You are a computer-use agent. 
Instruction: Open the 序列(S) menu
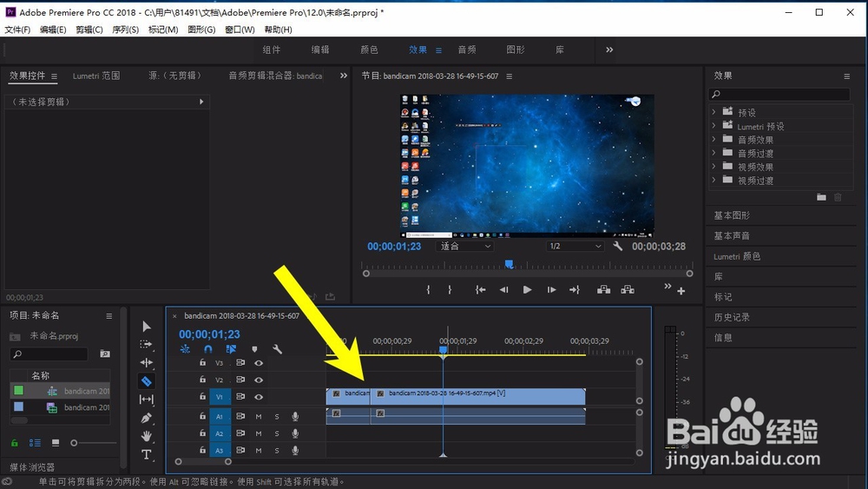pyautogui.click(x=126, y=30)
